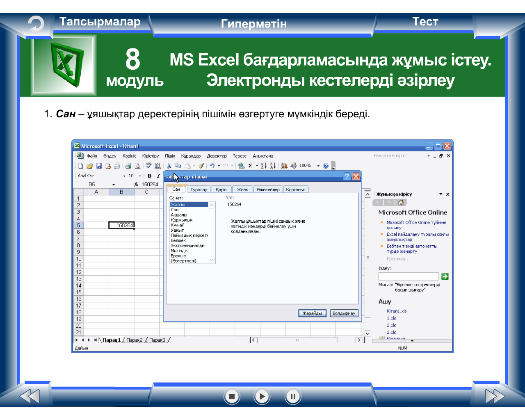Switch to the Қаріп tab in dialog
This screenshot has height=420, width=525.
click(221, 189)
